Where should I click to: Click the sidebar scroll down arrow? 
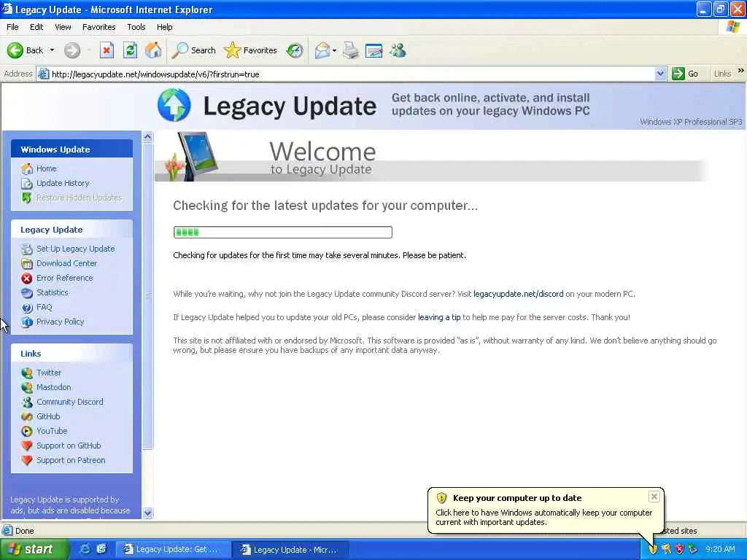click(x=147, y=513)
